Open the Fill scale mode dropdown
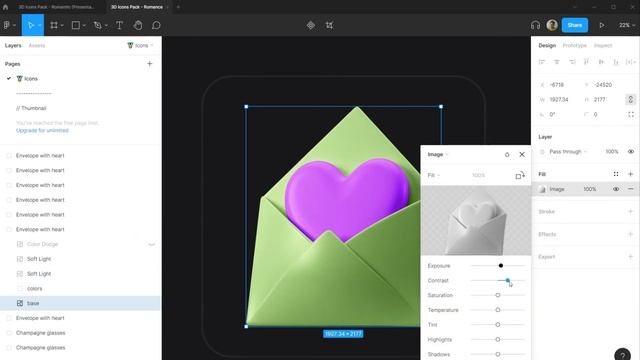This screenshot has height=360, width=640. coord(433,176)
